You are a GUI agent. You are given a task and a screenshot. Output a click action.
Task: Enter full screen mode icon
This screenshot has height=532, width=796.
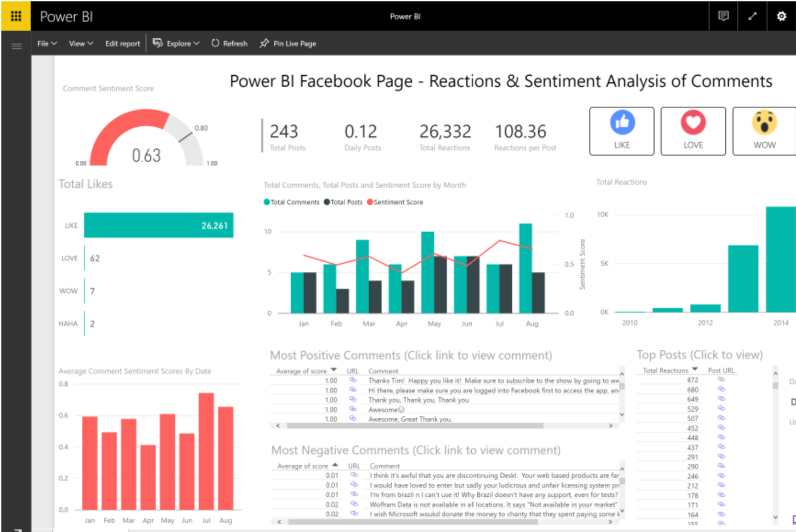click(x=752, y=16)
